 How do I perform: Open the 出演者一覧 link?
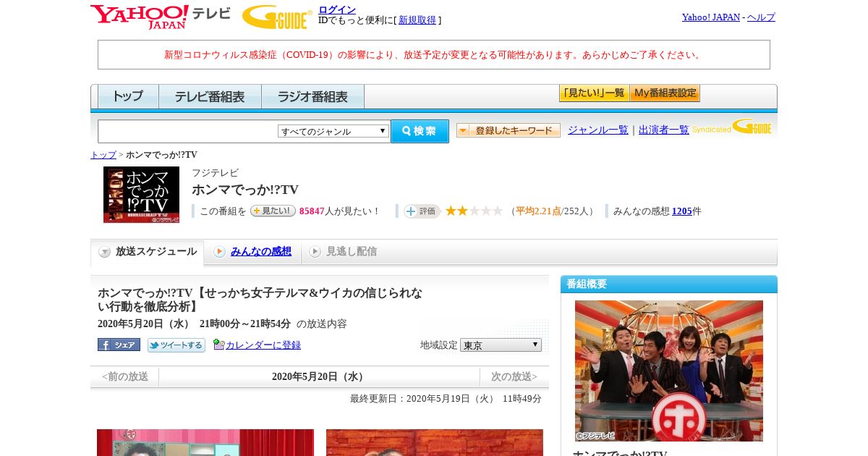[664, 130]
